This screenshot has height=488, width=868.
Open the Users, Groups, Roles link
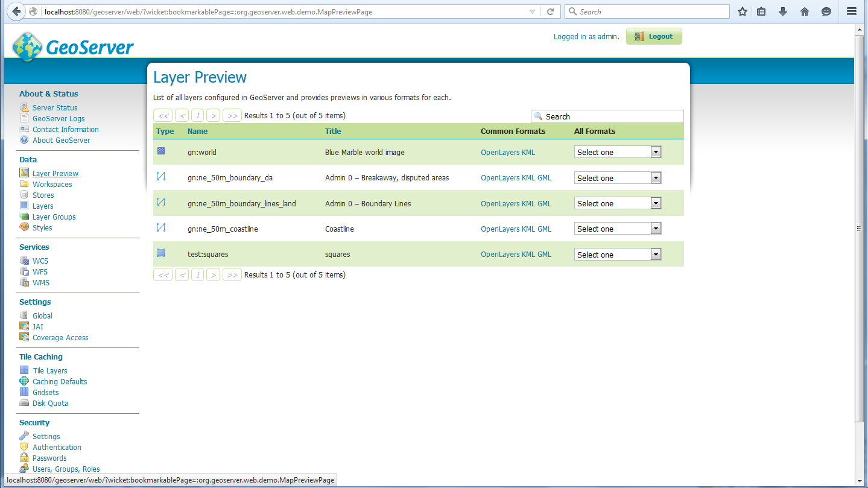pyautogui.click(x=66, y=469)
